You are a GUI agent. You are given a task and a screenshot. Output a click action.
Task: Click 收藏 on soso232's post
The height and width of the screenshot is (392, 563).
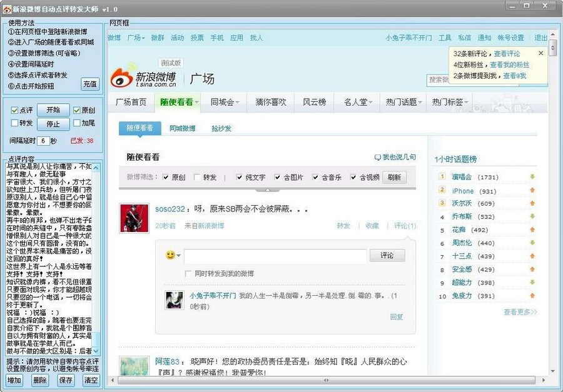pos(372,226)
